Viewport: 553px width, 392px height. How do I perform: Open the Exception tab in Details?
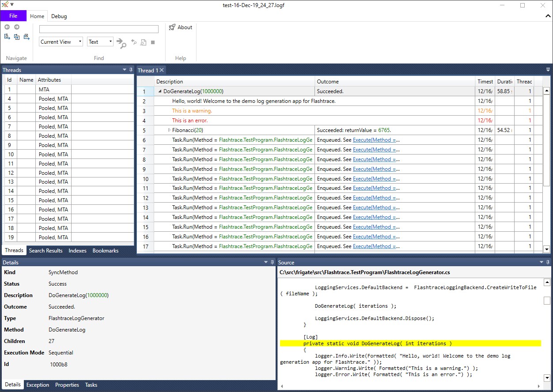38,385
